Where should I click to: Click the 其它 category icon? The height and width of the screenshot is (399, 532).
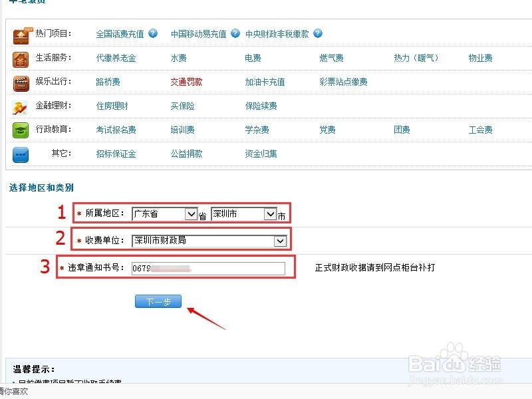[x=21, y=154]
